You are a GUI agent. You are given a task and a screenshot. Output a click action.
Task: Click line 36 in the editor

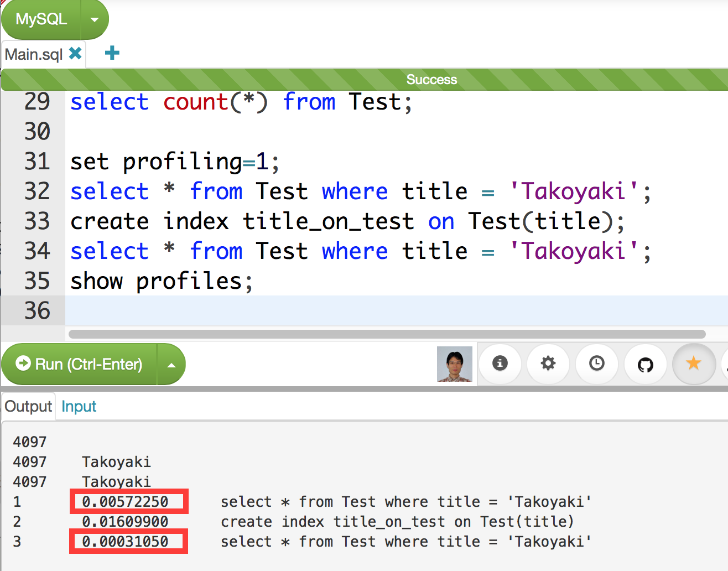point(221,310)
